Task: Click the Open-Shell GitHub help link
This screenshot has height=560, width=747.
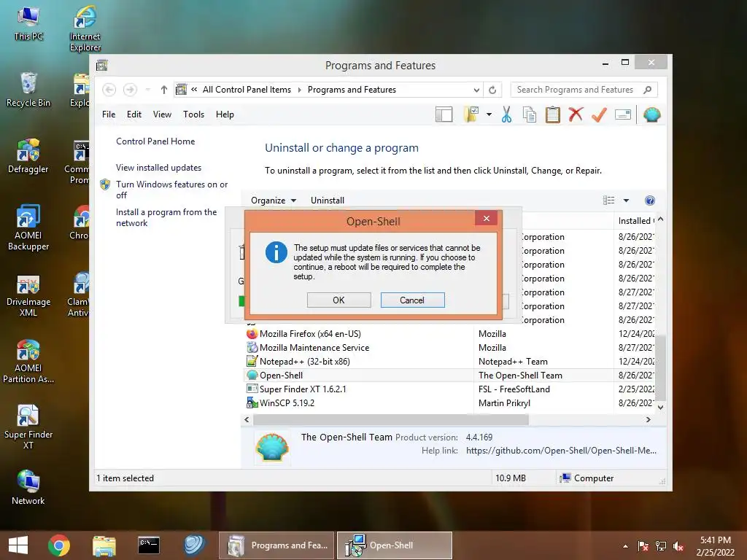Action: click(561, 451)
